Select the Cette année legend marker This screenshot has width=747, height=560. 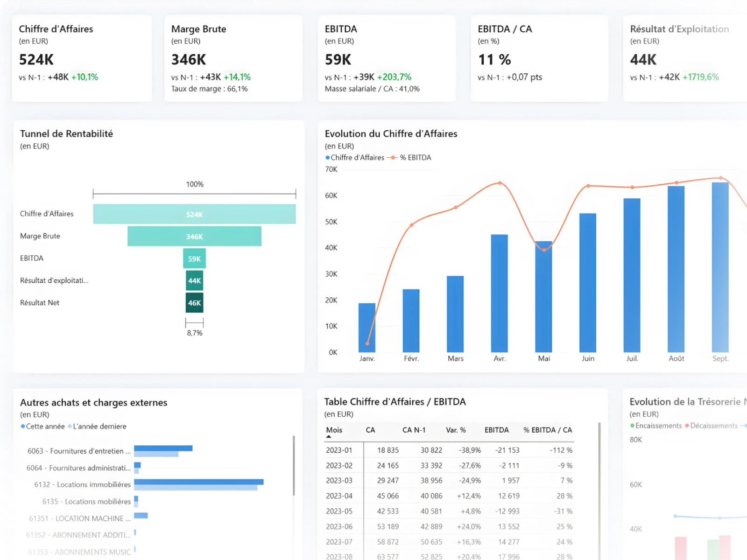pos(23,426)
